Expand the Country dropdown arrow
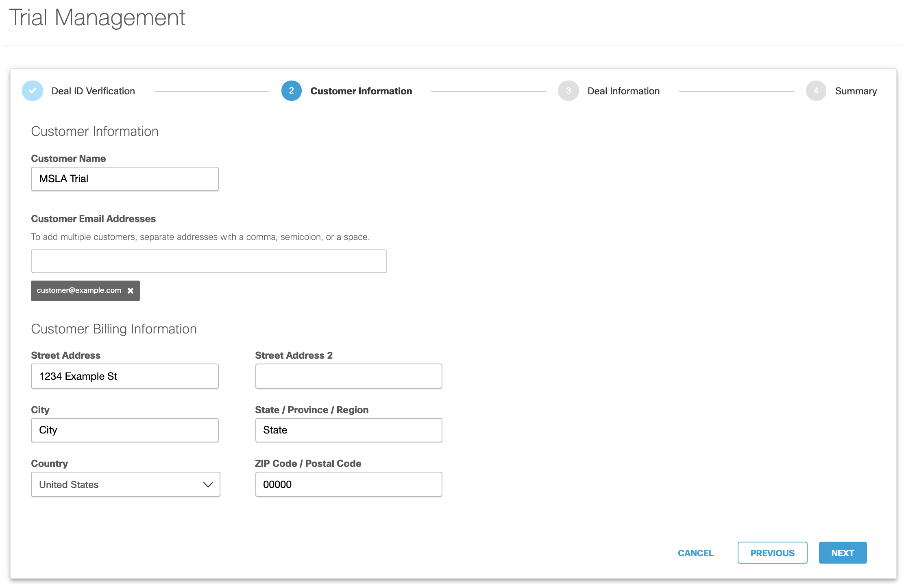 click(208, 484)
